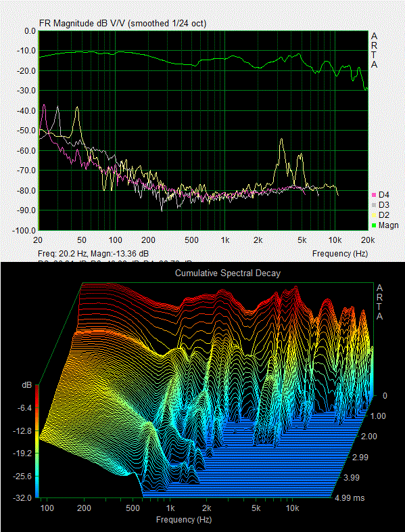Click the D3 legend label

click(384, 205)
